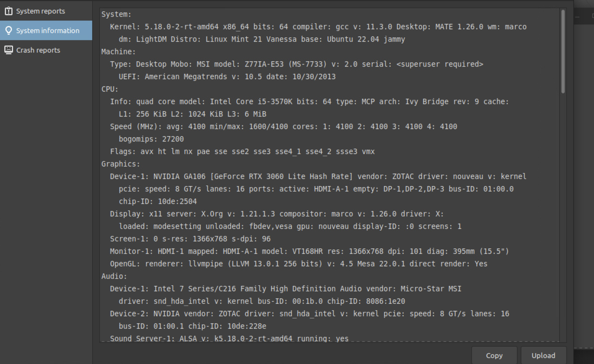Click the OpenGL renderer llvmpipe line
Image resolution: width=594 pixels, height=364 pixels.
[299, 264]
